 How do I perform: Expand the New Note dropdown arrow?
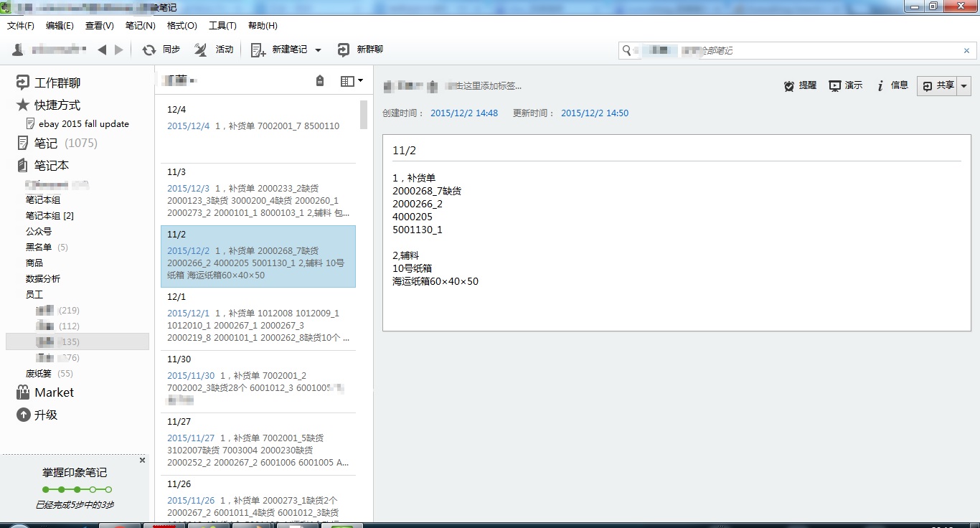(319, 50)
